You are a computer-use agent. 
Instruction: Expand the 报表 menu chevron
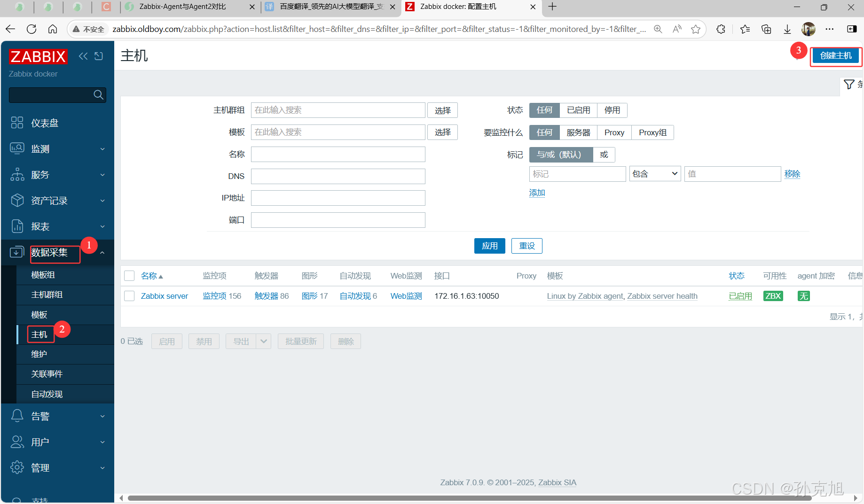pos(102,226)
